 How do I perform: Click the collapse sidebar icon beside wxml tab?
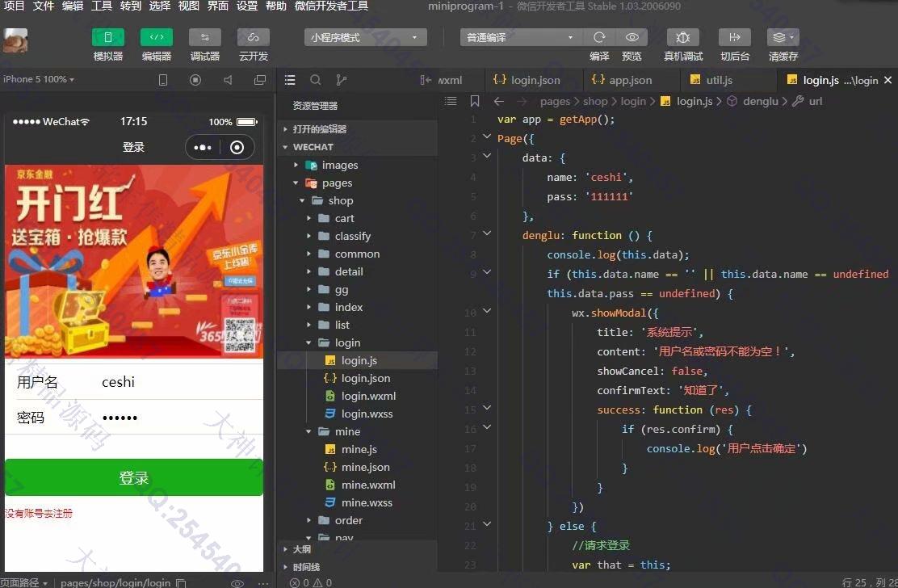(x=425, y=80)
